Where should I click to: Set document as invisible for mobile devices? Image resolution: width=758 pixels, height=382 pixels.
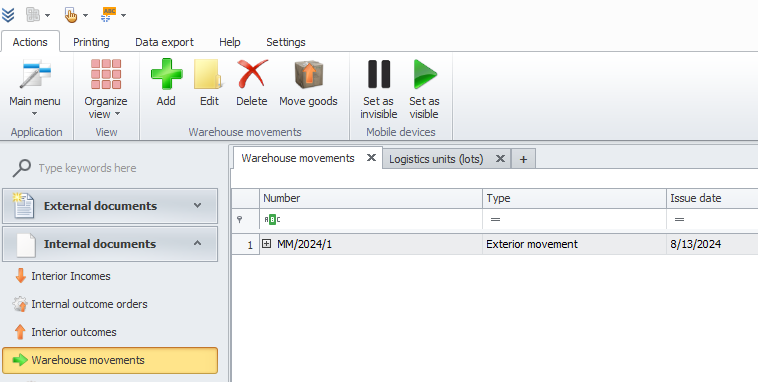pos(379,89)
